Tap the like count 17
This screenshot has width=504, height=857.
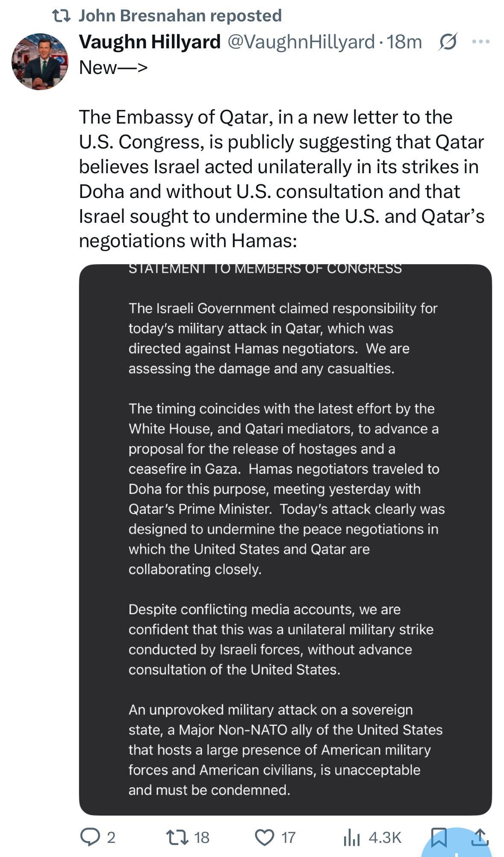288,837
